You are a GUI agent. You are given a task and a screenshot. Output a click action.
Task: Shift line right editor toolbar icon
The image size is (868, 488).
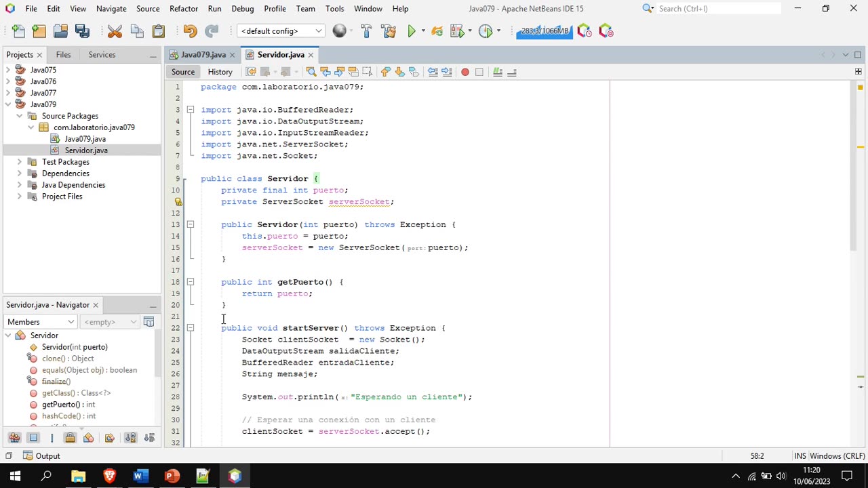(447, 72)
